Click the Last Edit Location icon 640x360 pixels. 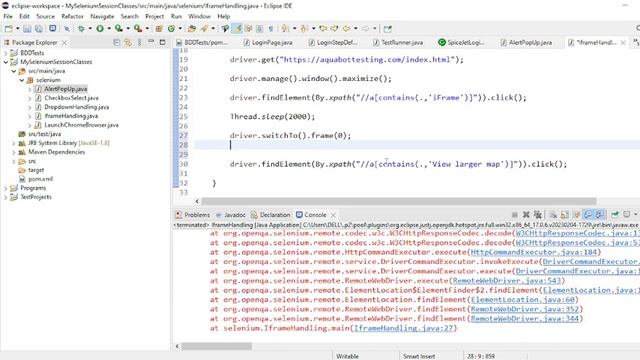323,29
